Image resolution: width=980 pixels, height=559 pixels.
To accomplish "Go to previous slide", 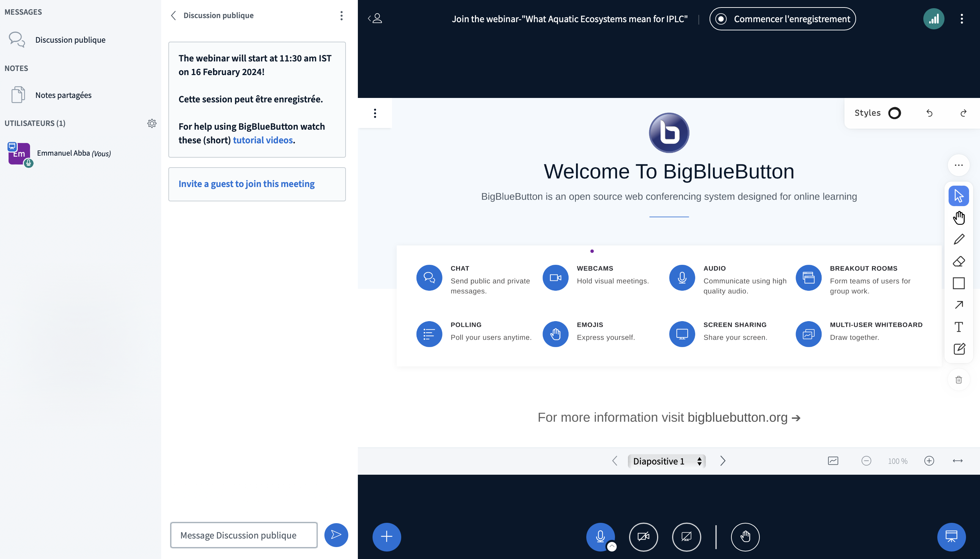I will coord(615,461).
